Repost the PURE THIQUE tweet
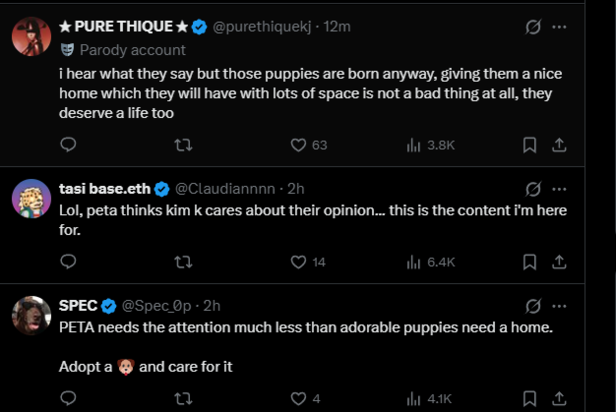The width and height of the screenshot is (616, 412). tap(183, 145)
